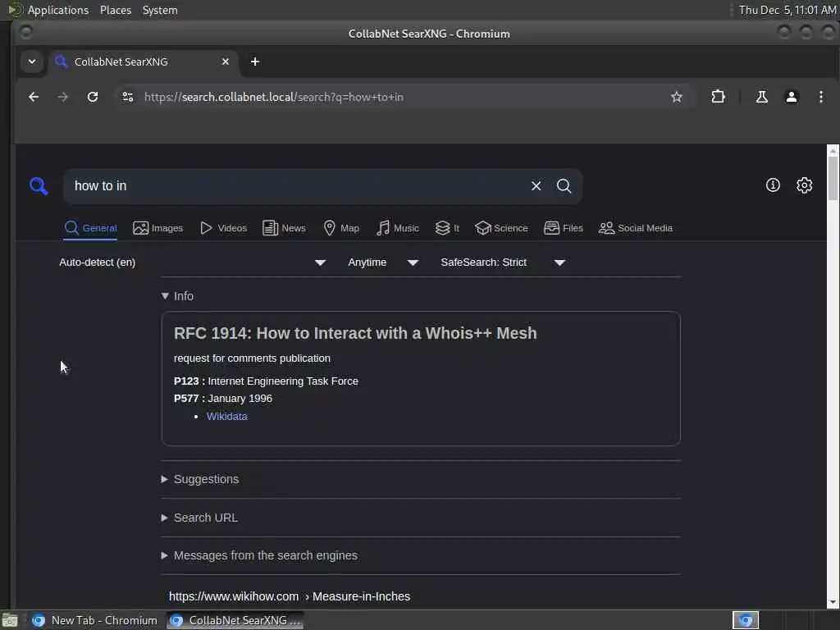Click CollabNet SearXNG taskbar button
This screenshot has height=630, width=840.
pyautogui.click(x=235, y=620)
